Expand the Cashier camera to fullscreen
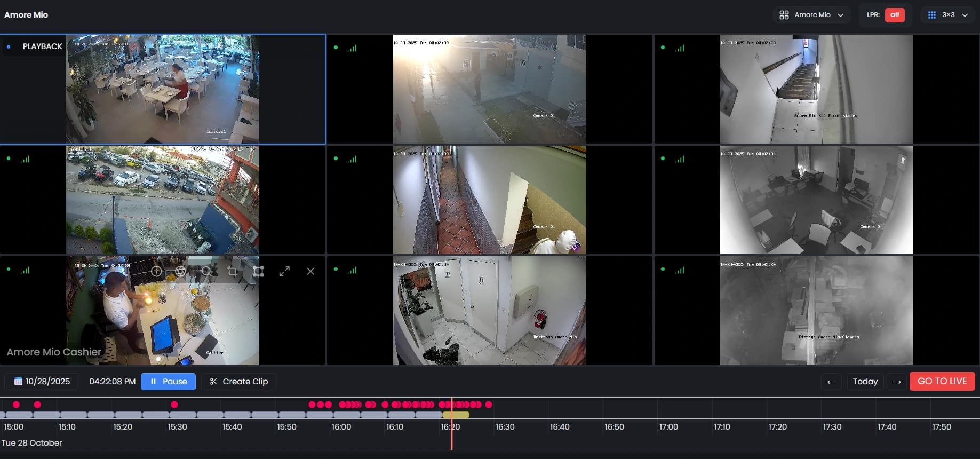This screenshot has width=980, height=459. coord(284,271)
